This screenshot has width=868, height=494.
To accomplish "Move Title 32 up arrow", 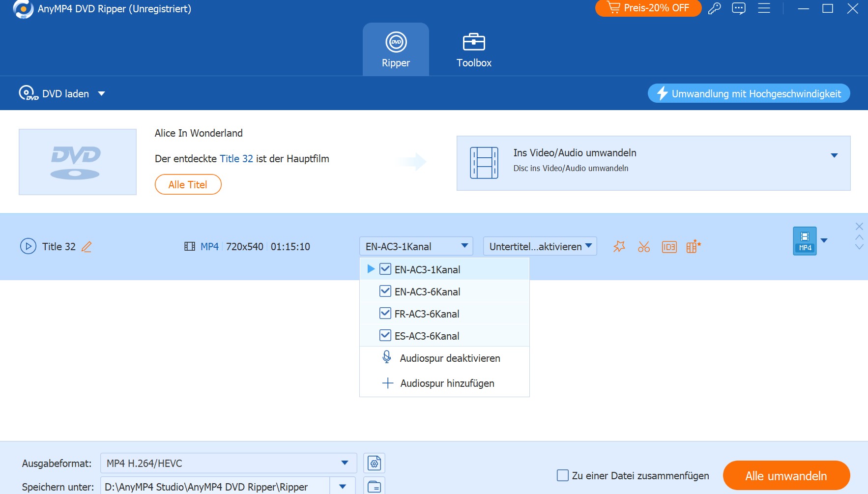I will (x=859, y=237).
